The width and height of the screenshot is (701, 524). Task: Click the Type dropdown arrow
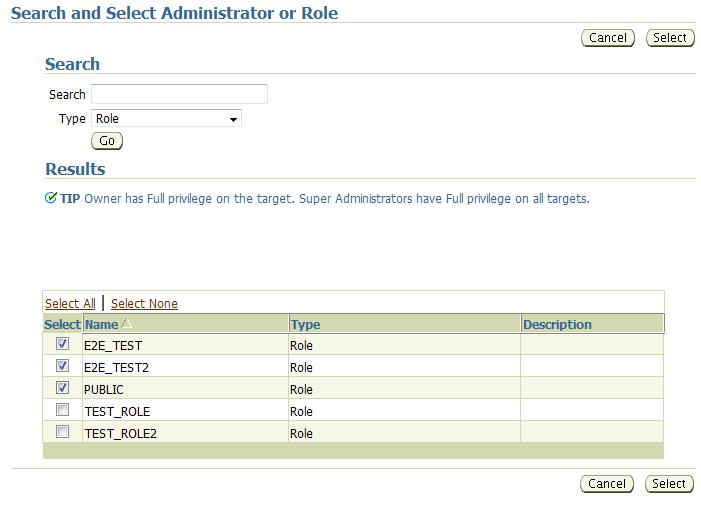point(233,119)
